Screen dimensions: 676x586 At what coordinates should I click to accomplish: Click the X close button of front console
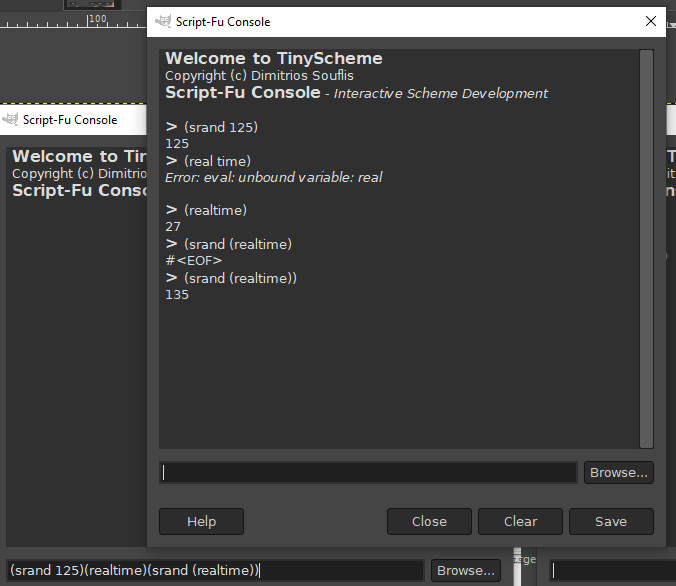pyautogui.click(x=651, y=21)
